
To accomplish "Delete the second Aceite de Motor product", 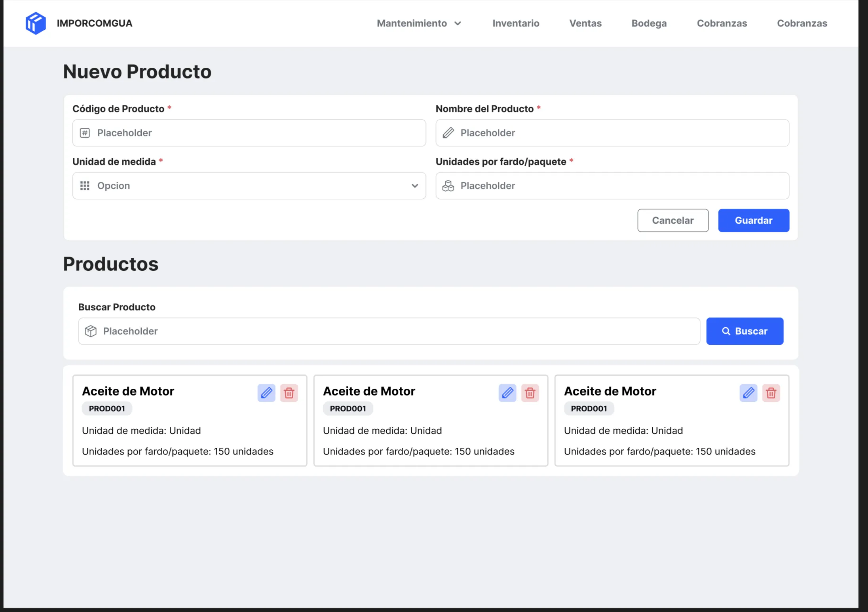I will pos(530,393).
